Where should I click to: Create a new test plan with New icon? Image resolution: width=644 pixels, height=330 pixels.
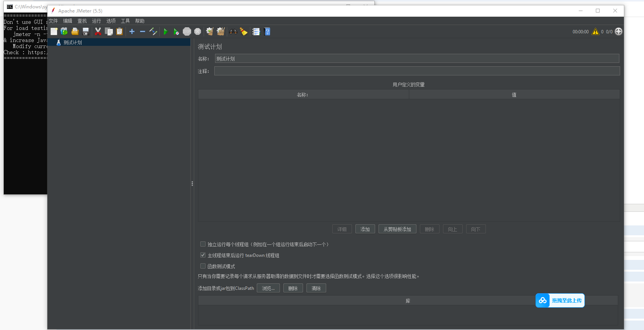[x=54, y=31]
